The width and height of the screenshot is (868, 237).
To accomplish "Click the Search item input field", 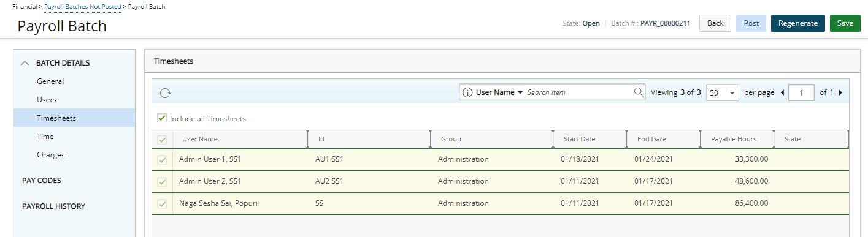I will [578, 92].
